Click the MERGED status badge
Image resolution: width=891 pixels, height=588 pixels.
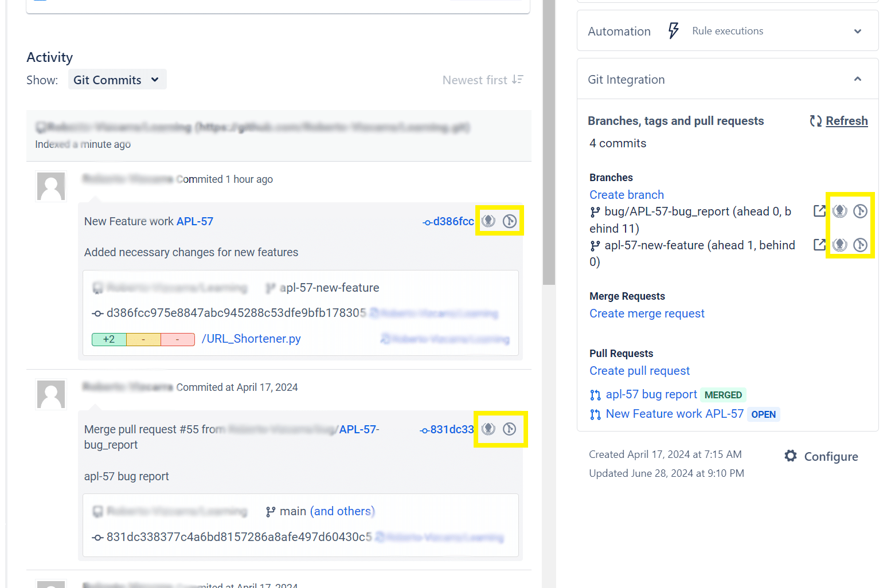coord(723,395)
